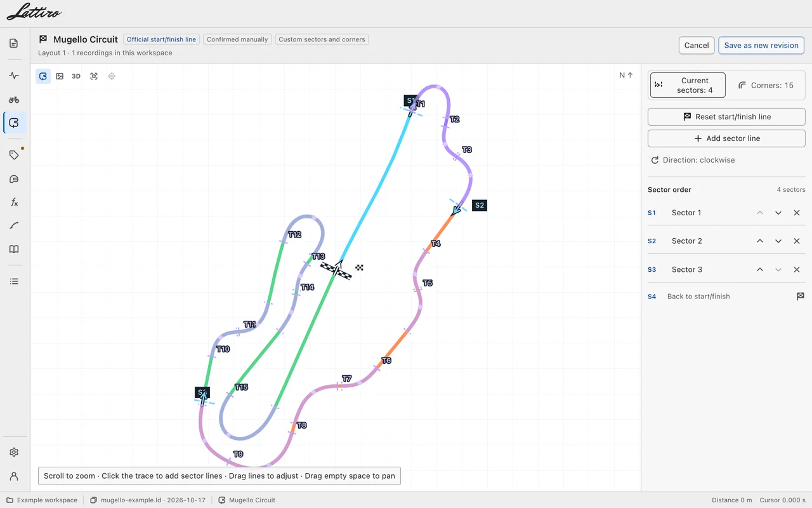Image resolution: width=812 pixels, height=508 pixels.
Task: Click corner label T15 on map
Action: coord(241,387)
